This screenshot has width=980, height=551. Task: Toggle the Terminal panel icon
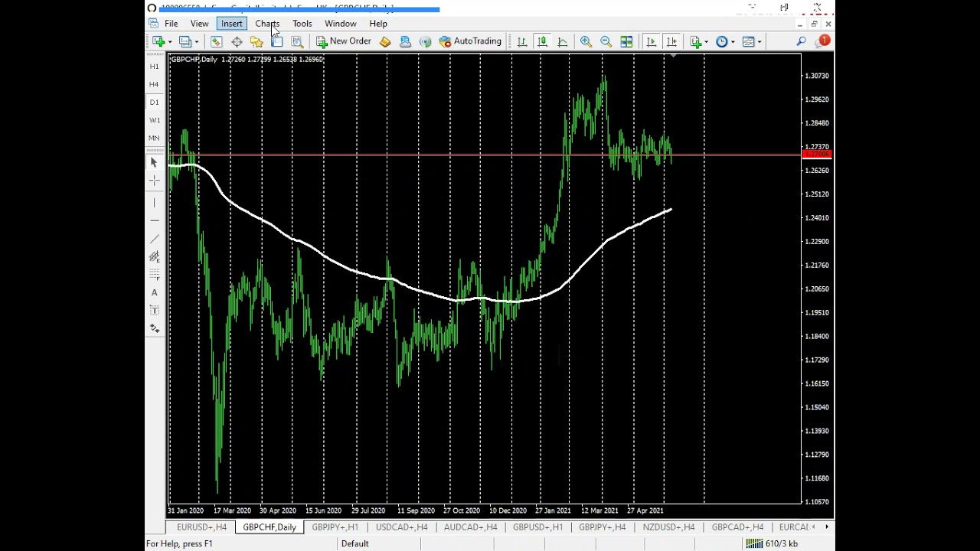pos(276,41)
